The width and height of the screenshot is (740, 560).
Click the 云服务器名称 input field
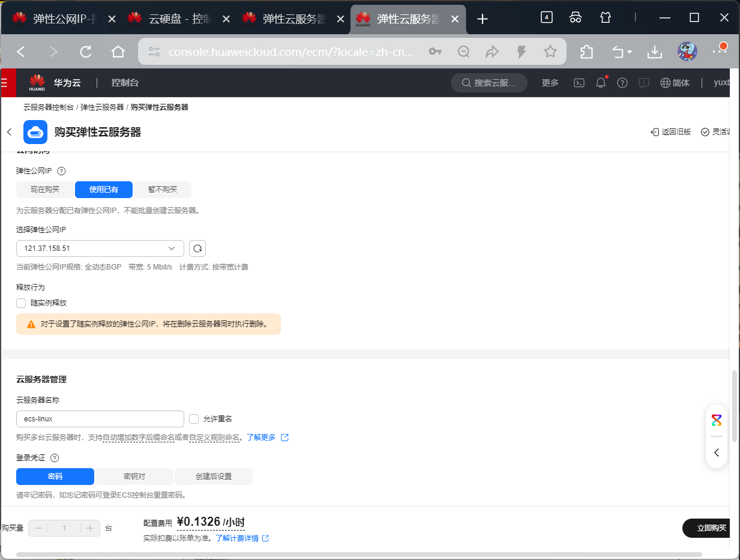point(100,419)
